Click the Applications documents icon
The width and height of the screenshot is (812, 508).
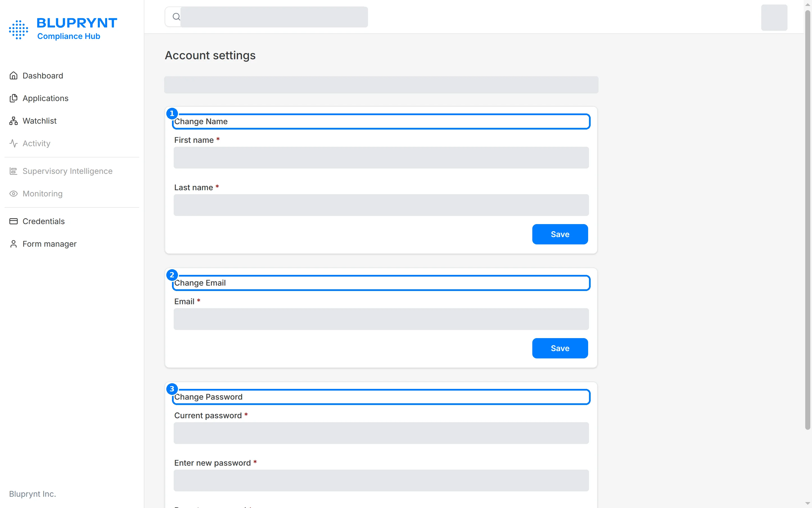click(14, 98)
